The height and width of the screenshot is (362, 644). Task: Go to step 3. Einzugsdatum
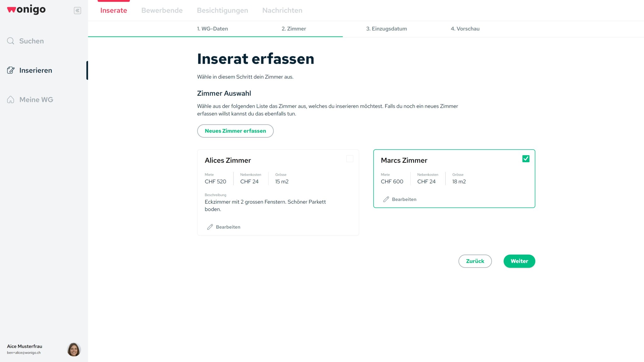[386, 29]
